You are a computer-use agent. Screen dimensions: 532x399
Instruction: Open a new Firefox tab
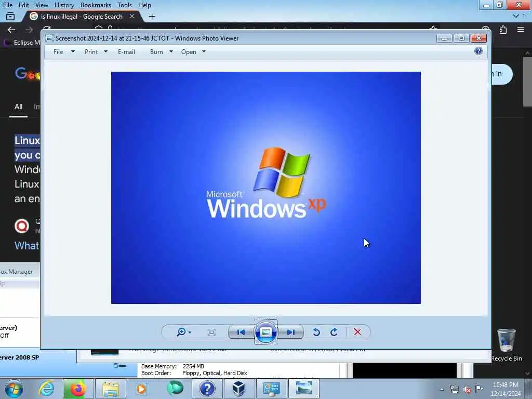(x=152, y=16)
